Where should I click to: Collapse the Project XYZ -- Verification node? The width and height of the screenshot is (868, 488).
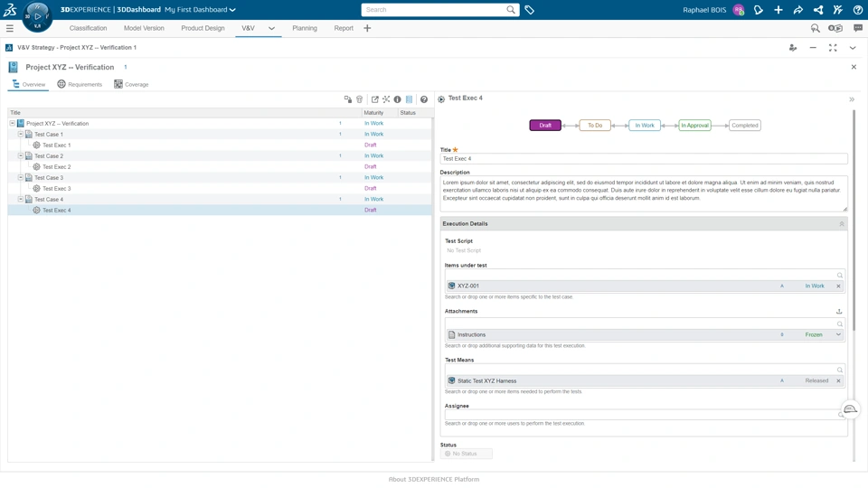point(12,124)
